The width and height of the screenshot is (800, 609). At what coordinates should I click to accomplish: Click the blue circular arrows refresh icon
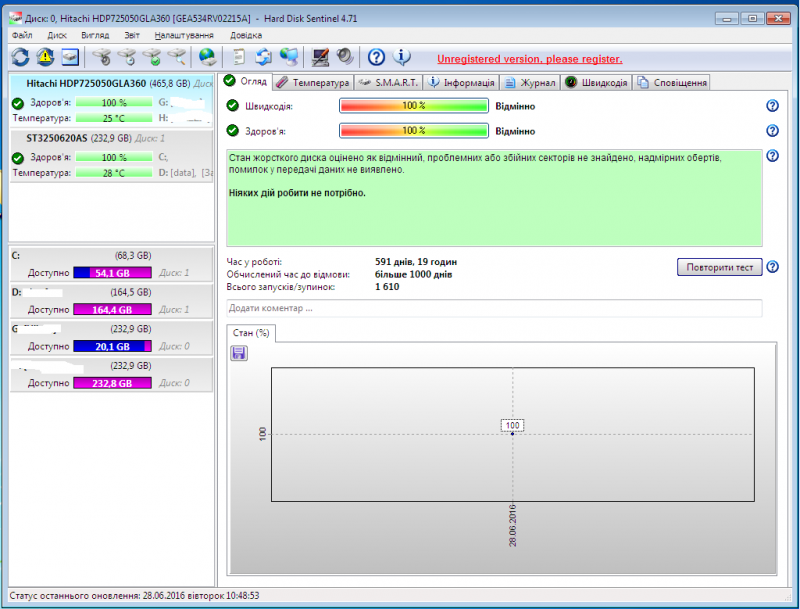point(21,57)
